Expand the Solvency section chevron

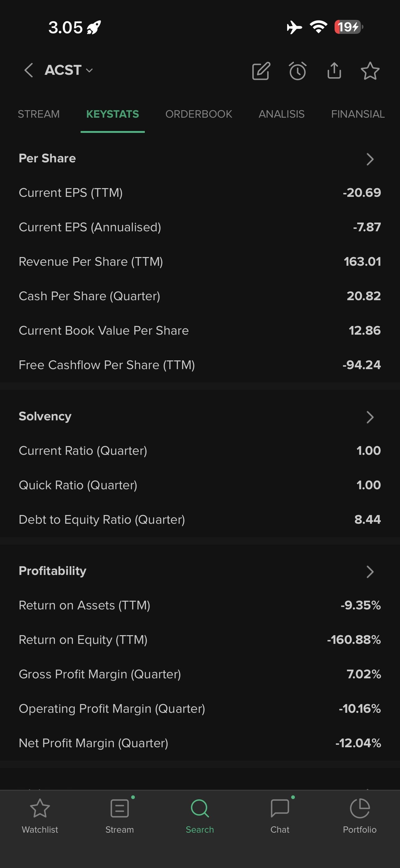370,417
